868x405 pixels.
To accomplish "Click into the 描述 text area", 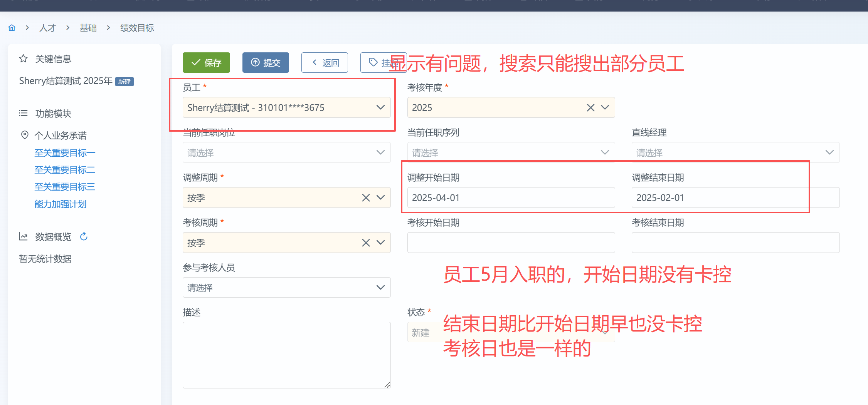I will pos(286,355).
